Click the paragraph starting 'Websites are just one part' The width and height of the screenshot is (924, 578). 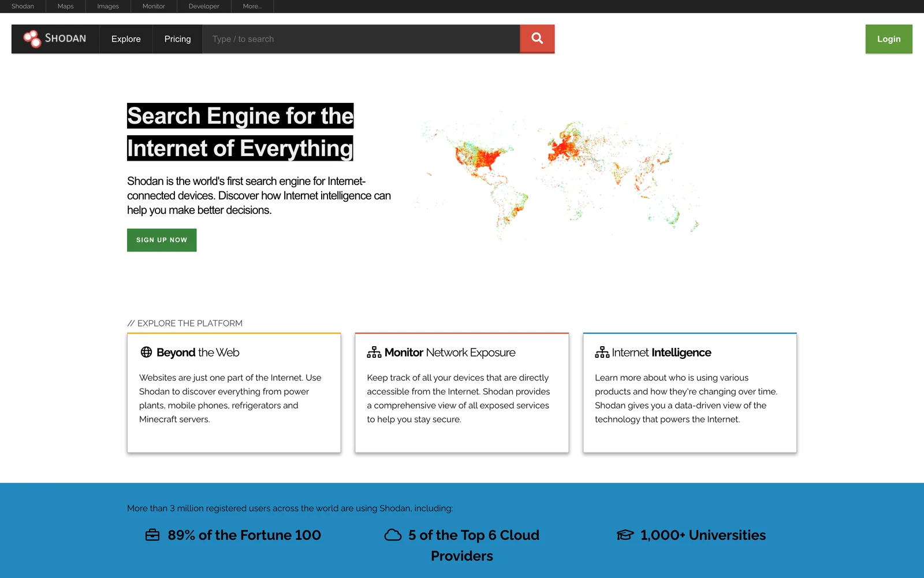230,399
